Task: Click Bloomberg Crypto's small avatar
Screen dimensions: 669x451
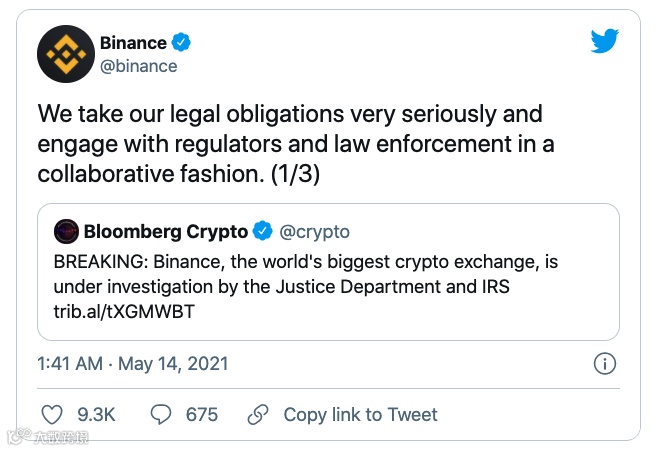Action: point(66,231)
